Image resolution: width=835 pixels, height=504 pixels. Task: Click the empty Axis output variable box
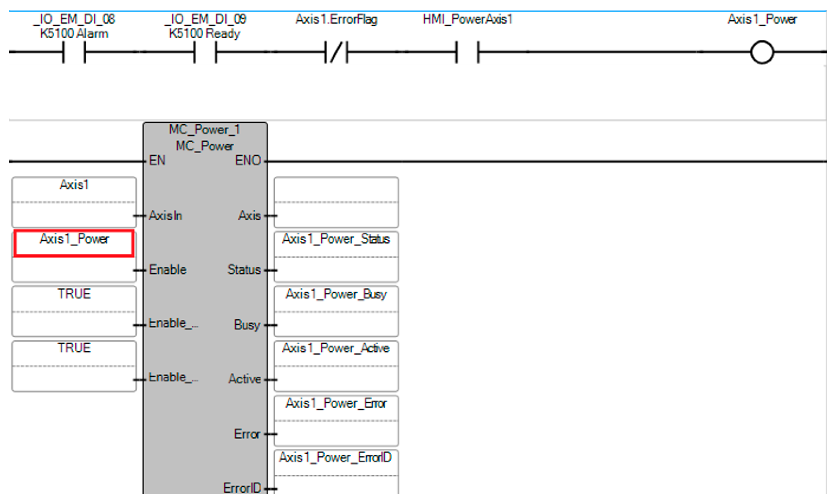(x=336, y=202)
